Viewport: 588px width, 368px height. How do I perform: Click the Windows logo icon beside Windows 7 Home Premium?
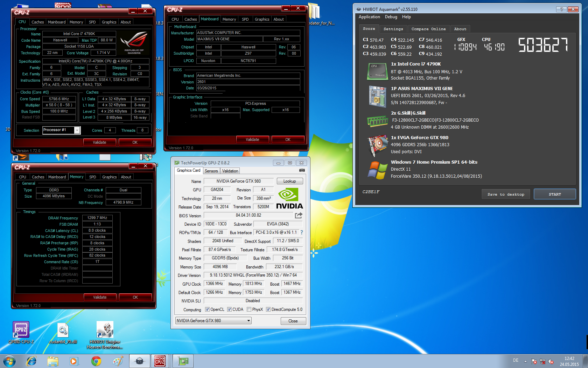377,170
